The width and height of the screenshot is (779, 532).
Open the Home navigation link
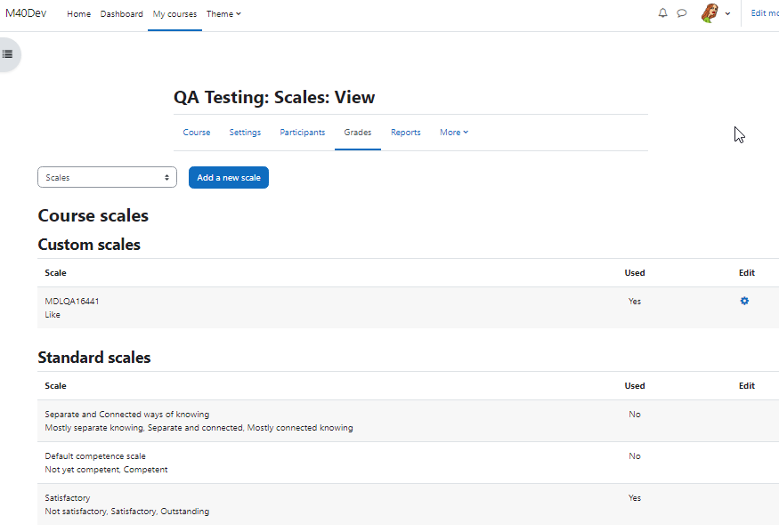(79, 14)
